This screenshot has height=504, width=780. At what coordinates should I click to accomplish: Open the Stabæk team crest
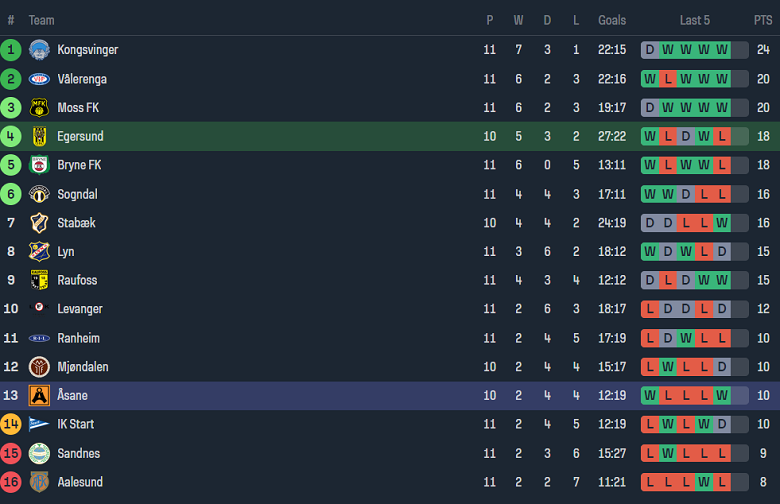coord(39,223)
